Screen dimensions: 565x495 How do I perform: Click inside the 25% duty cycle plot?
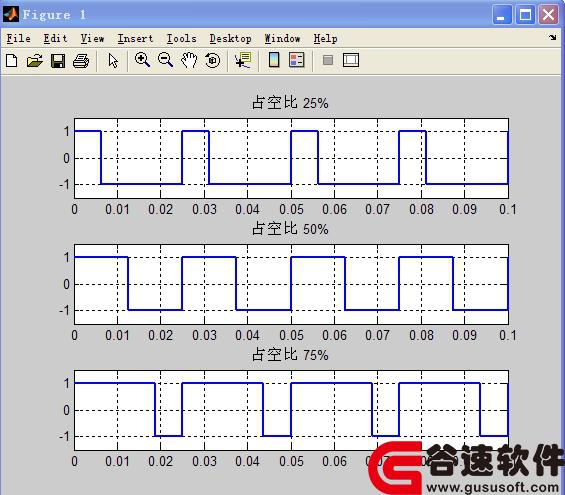(x=291, y=159)
